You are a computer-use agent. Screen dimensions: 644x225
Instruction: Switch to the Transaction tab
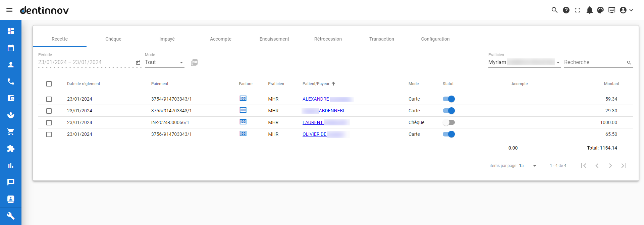click(x=382, y=39)
